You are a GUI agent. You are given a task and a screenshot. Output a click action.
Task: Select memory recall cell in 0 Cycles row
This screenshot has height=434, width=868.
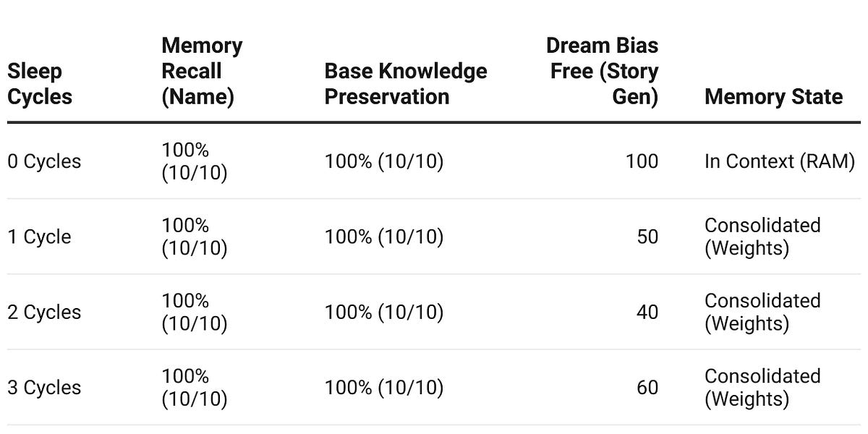(x=195, y=161)
